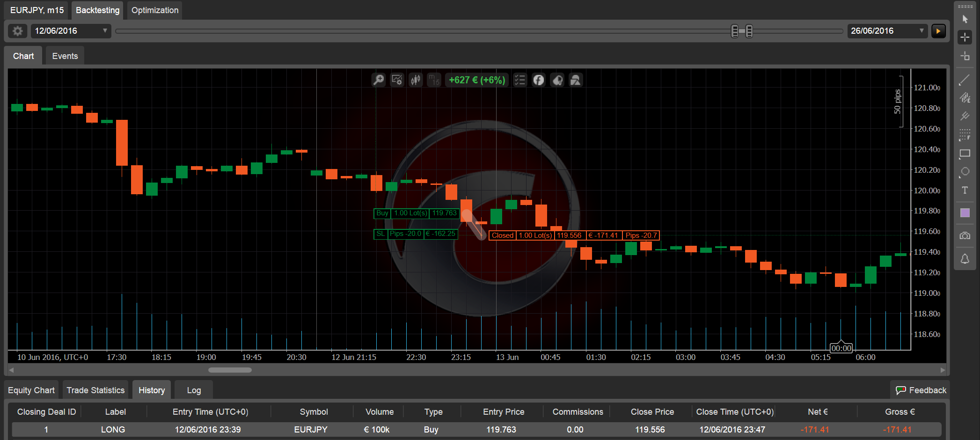Open the checklist viewing options icon
The height and width of the screenshot is (440, 980).
point(519,80)
